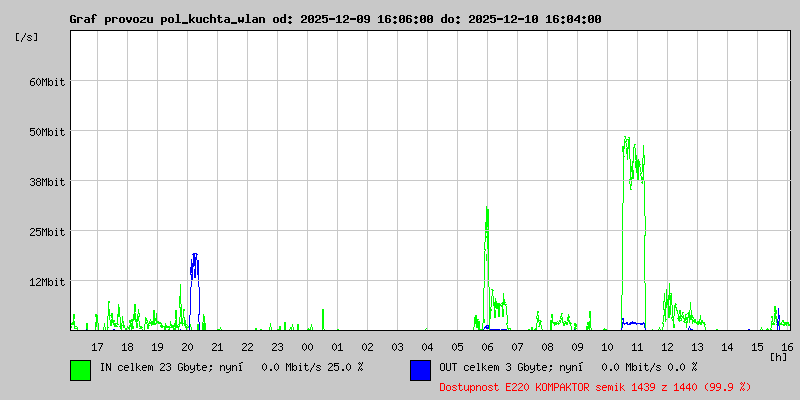800x400 pixels.
Task: Click the blue OUT traffic spike near hour 20
Action: 194,291
